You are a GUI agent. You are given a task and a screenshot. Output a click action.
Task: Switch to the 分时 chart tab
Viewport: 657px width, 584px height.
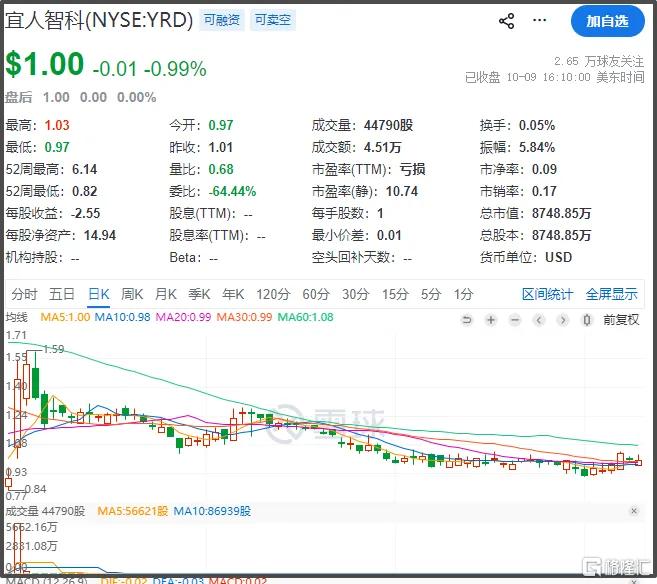coord(24,294)
